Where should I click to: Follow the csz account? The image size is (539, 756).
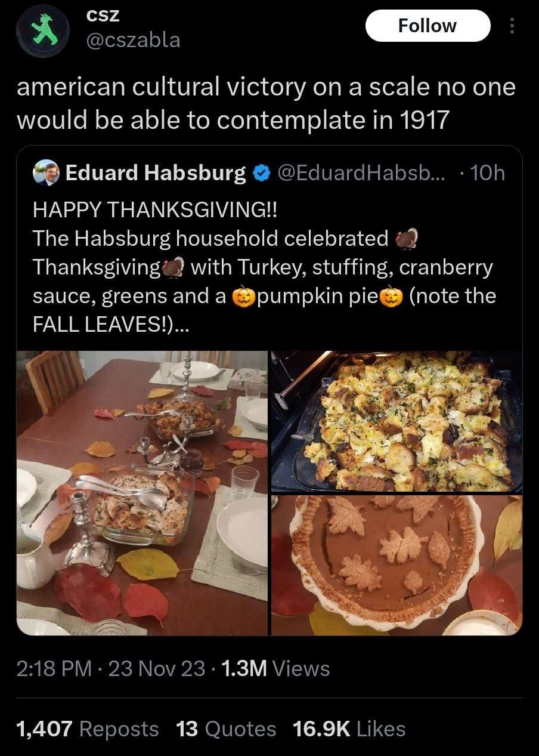(428, 26)
